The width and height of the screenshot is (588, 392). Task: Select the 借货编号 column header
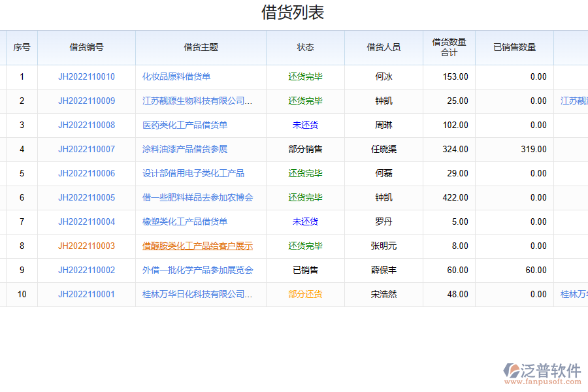tap(87, 47)
